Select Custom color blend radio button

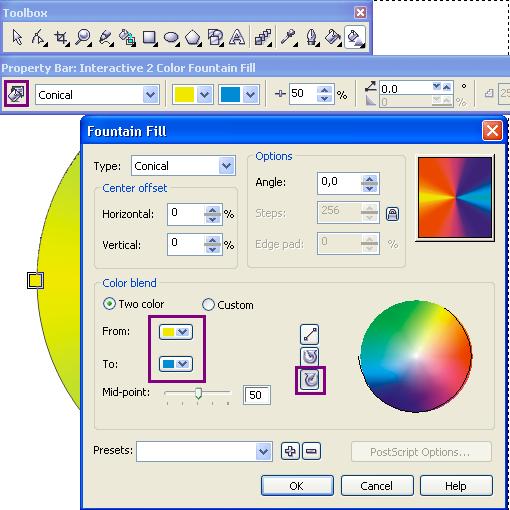click(208, 304)
